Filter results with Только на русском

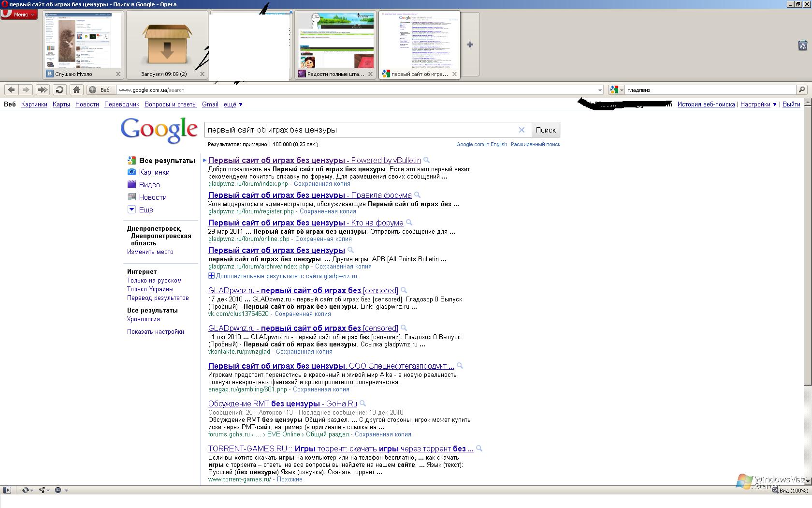click(154, 280)
